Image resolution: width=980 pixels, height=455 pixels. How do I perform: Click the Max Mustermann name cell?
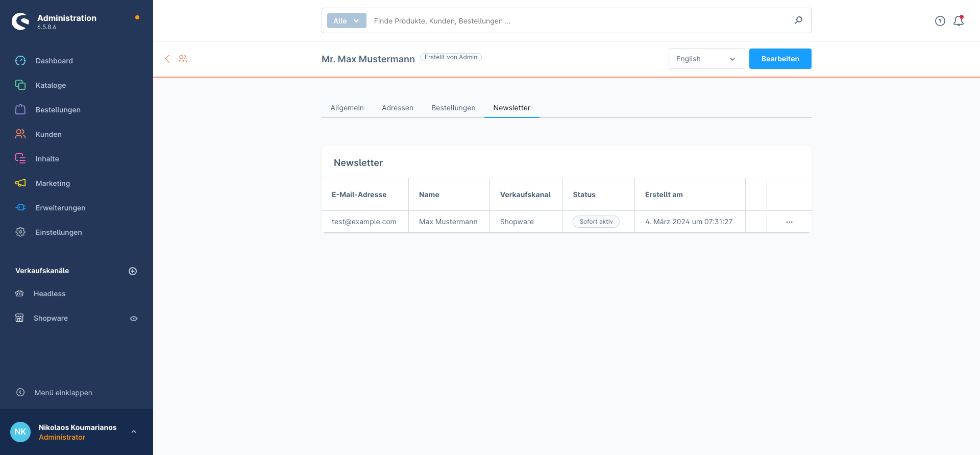point(448,222)
